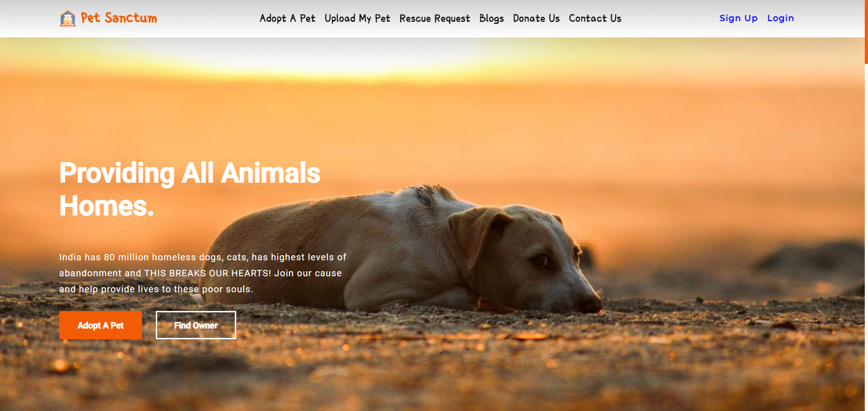Go to the Upload My Pet page
The width and height of the screenshot is (868, 411).
point(357,18)
